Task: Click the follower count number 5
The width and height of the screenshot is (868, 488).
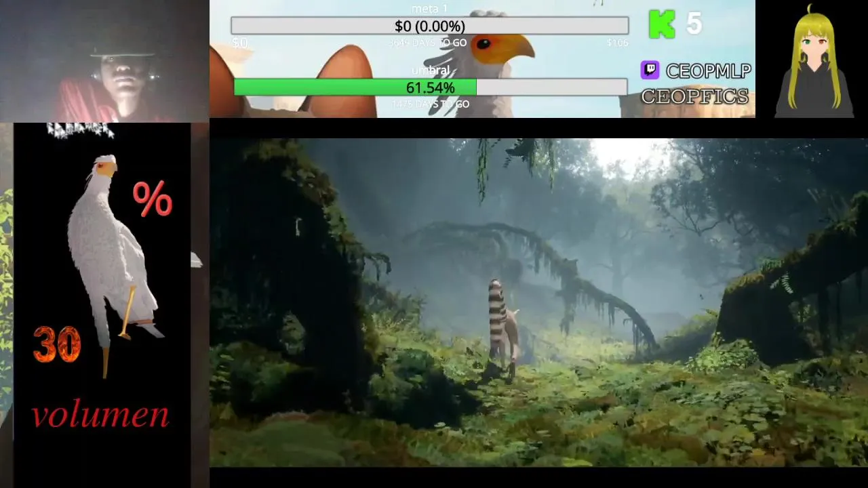Action: [x=694, y=24]
